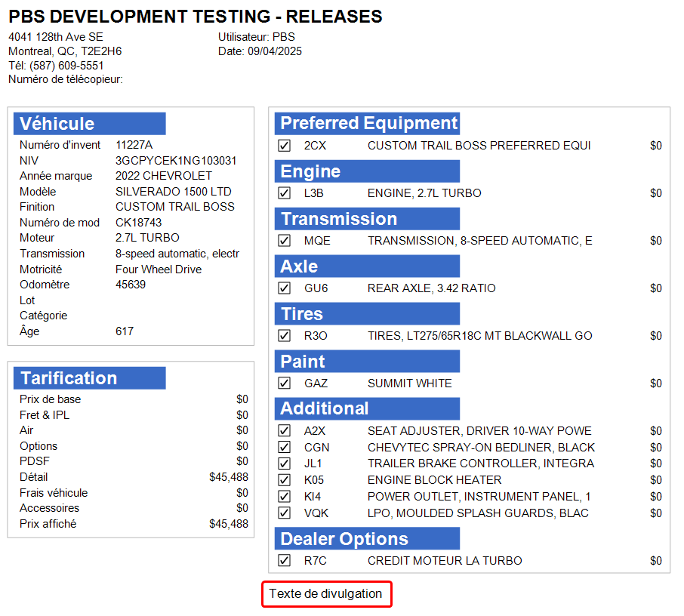The height and width of the screenshot is (616, 684).
Task: Uncheck the 2CX Custom Trail Boss checkbox
Action: pyautogui.click(x=285, y=146)
